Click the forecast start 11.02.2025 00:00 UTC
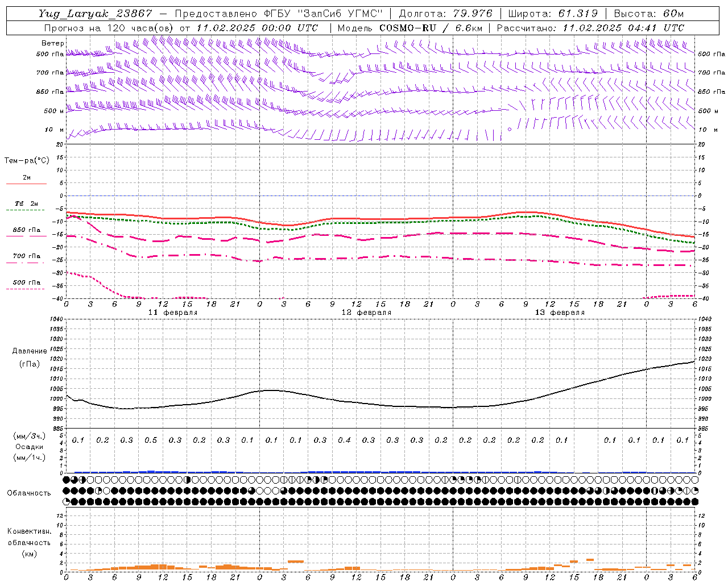Viewport: 728px width, 582px height. pos(258,28)
